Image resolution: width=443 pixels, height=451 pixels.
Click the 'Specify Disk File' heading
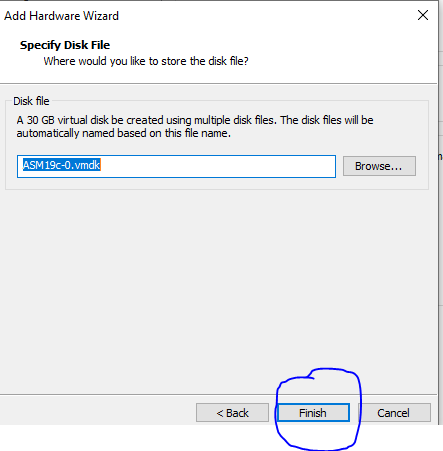pos(65,45)
